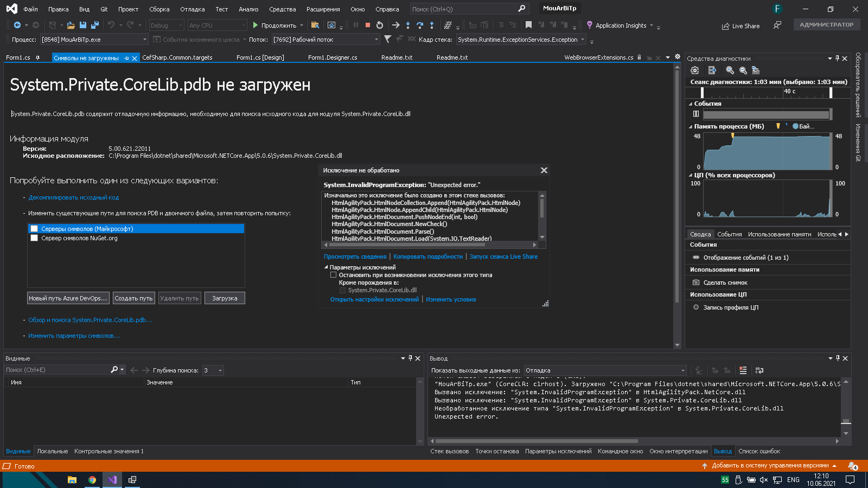This screenshot has height=488, width=868.
Task: Toggle the bookmark icon in toolbar
Action: point(528,25)
